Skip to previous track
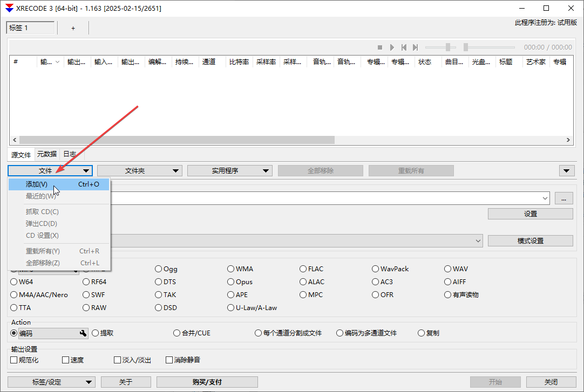Image resolution: width=584 pixels, height=392 pixels. [x=404, y=47]
